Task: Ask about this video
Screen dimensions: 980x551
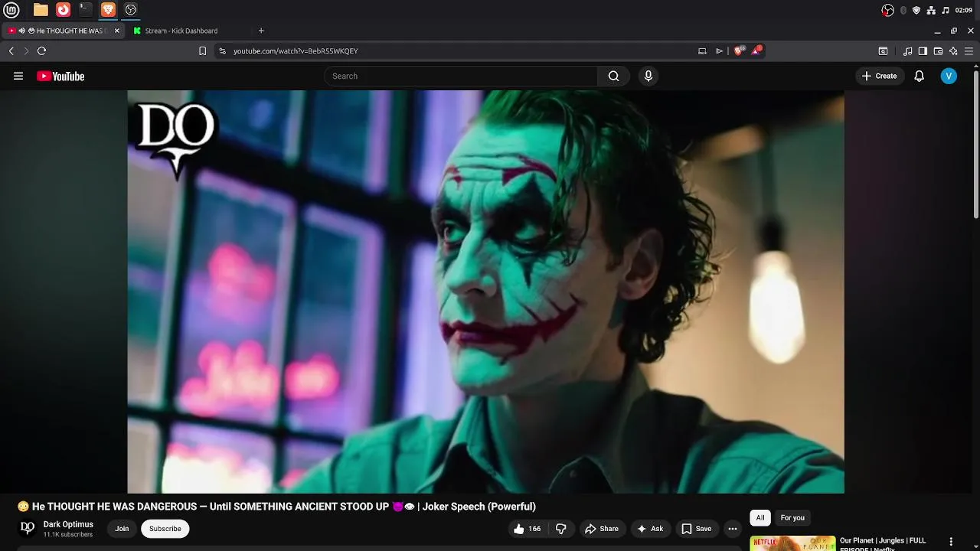Action: coord(650,529)
